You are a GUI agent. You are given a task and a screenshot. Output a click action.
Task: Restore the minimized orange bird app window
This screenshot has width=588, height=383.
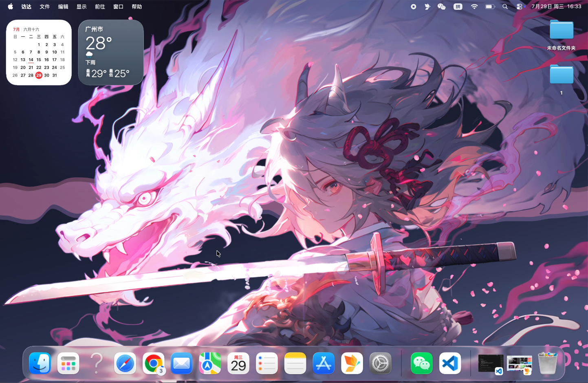[x=519, y=364]
